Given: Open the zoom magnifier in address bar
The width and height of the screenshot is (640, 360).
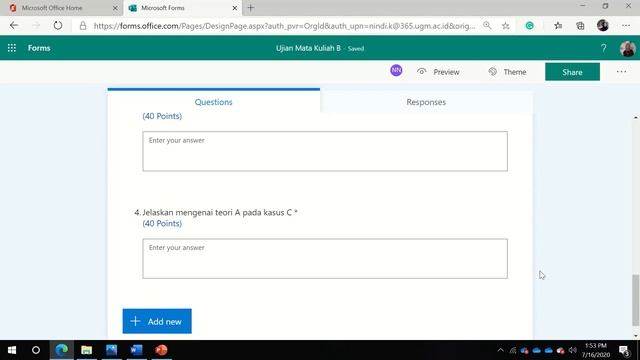Looking at the screenshot, I should click(487, 26).
